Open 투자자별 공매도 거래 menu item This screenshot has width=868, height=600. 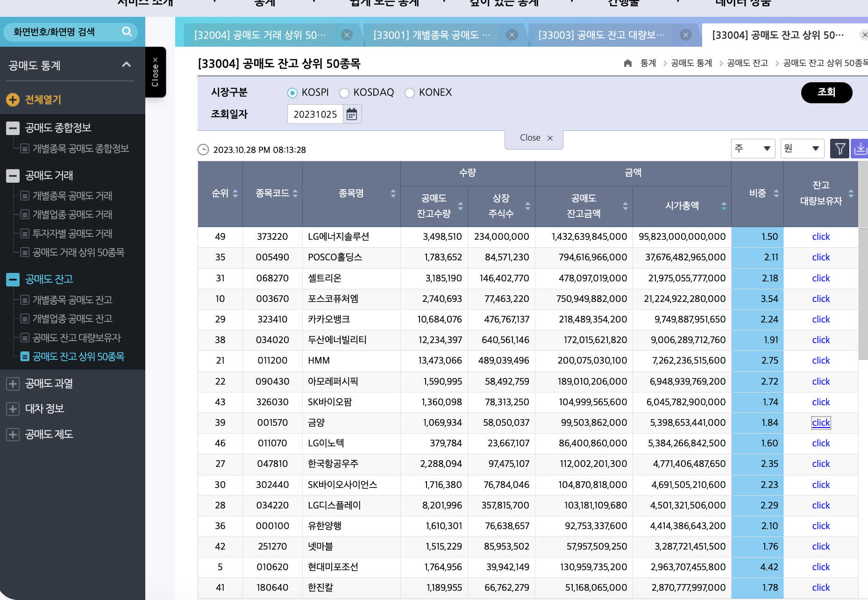pos(72,234)
